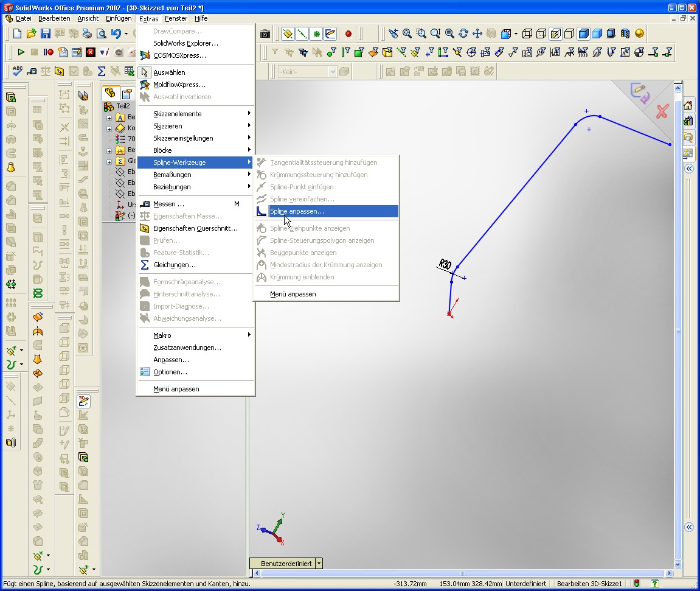The image size is (700, 591).
Task: Expand the Skizzenelemente submenu
Action: pos(196,113)
